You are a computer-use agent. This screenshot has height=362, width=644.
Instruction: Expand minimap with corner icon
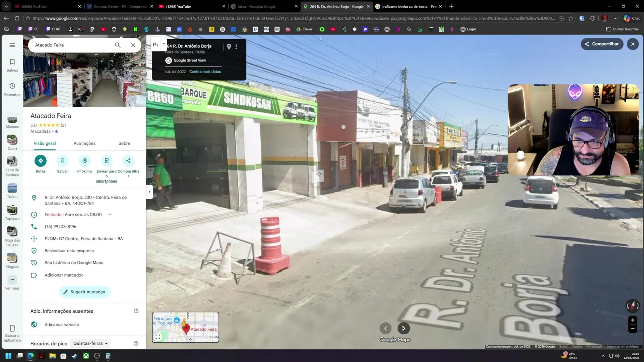tap(158, 337)
